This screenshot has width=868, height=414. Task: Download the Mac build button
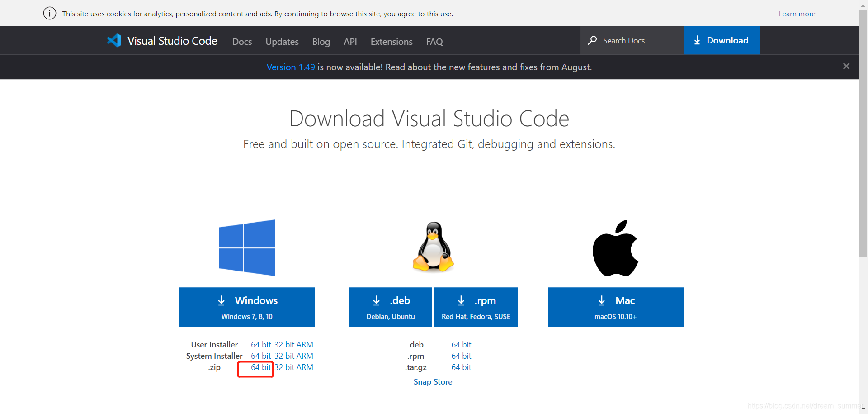616,307
